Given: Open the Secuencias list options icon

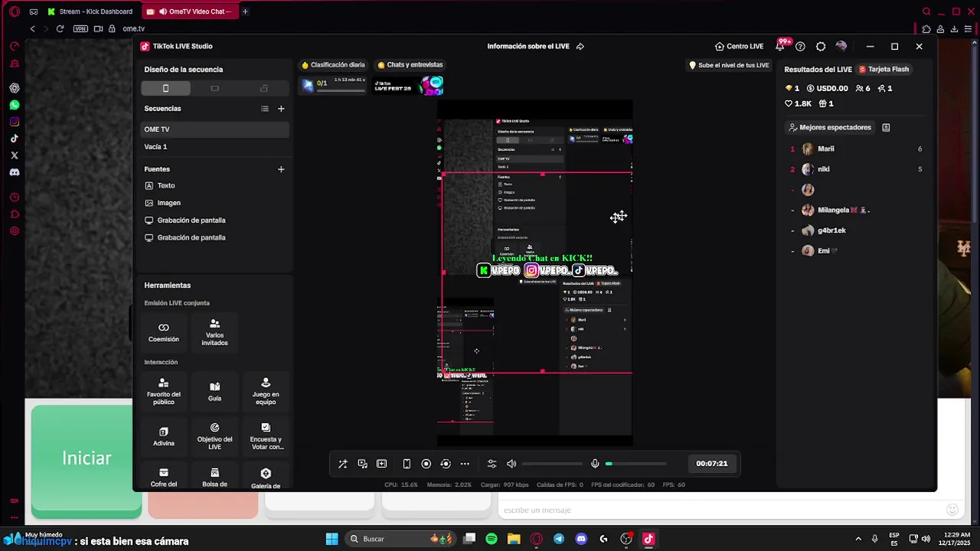Looking at the screenshot, I should (265, 109).
